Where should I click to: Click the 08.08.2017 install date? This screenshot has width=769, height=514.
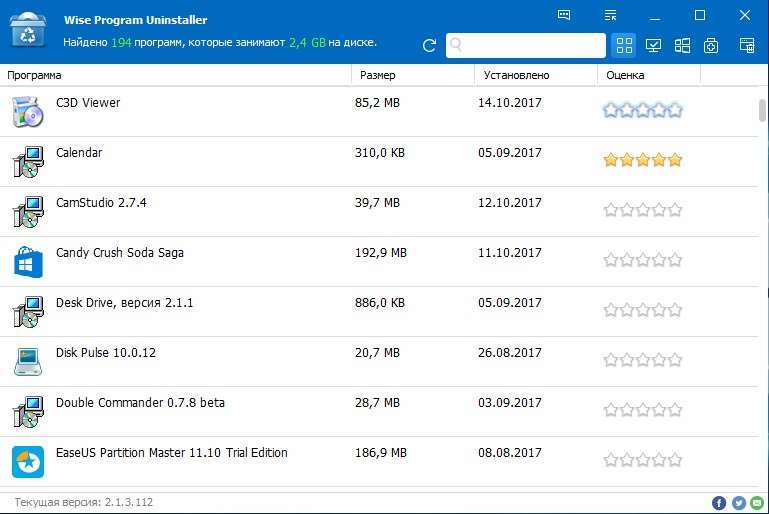[510, 453]
